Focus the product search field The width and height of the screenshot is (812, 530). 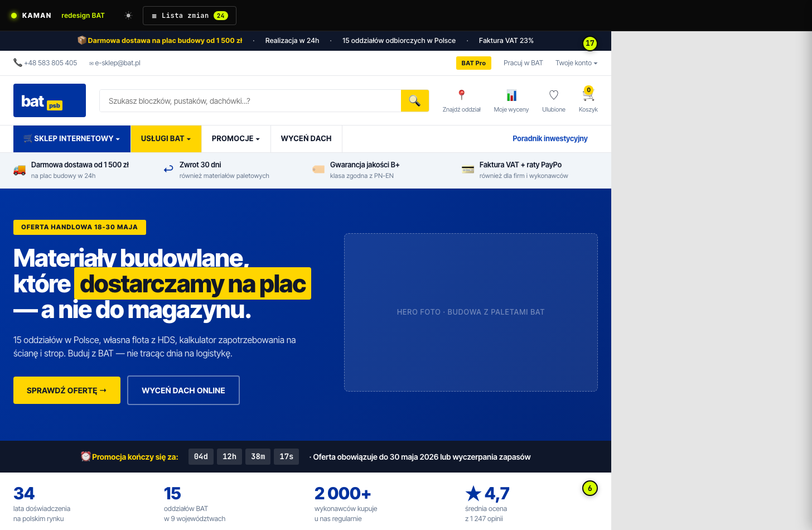pyautogui.click(x=250, y=101)
